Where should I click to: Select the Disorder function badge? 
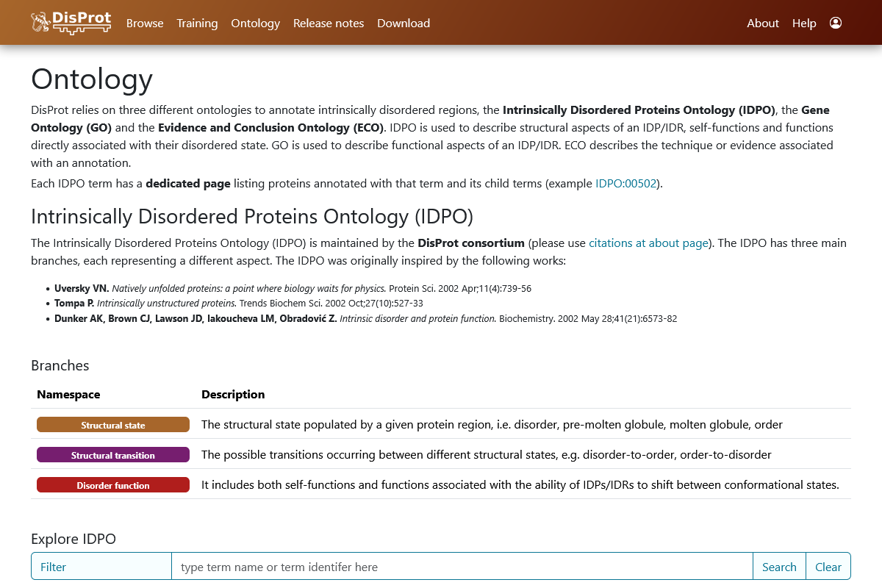coord(112,484)
